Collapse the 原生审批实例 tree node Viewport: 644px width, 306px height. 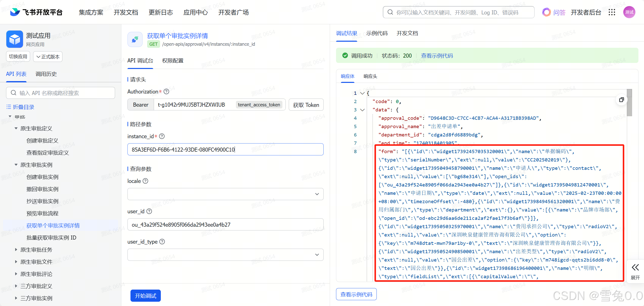(16, 165)
